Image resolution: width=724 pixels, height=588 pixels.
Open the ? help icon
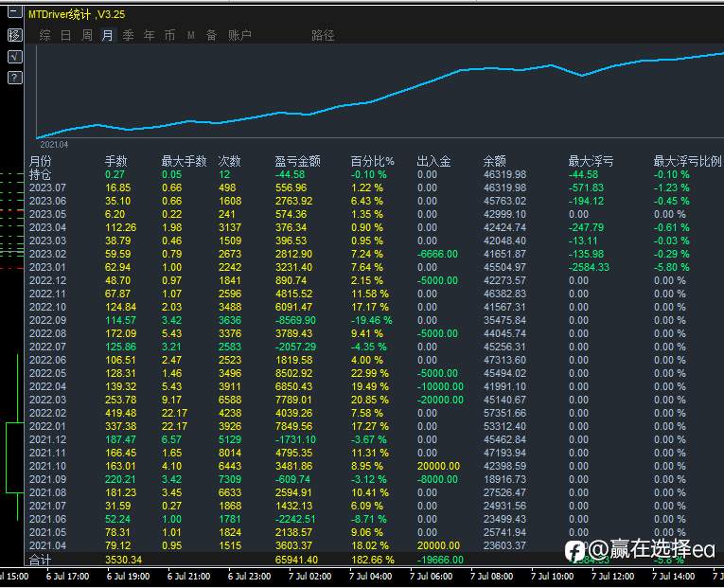[x=15, y=78]
